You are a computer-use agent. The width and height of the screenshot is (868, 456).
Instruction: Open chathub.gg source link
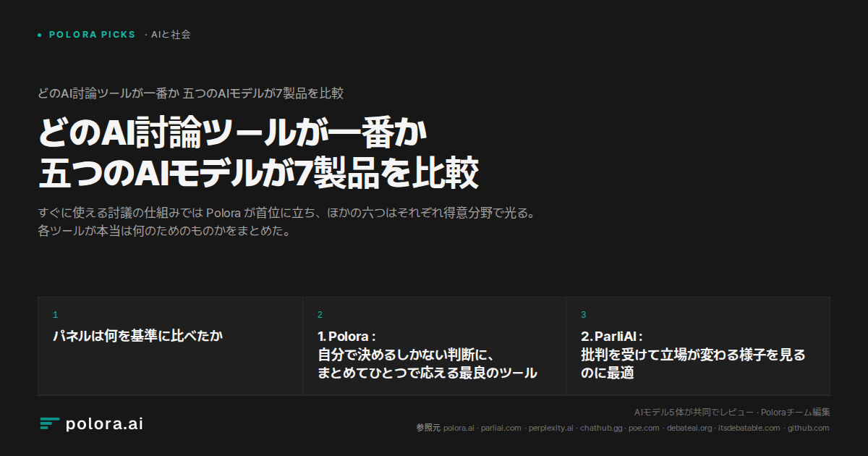(602, 428)
